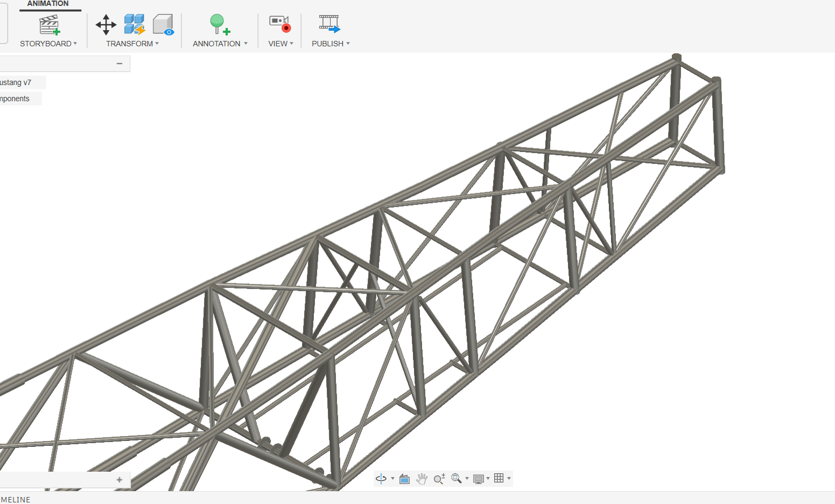Switch to the ANIMATION tab
This screenshot has height=504, width=835.
pos(48,4)
